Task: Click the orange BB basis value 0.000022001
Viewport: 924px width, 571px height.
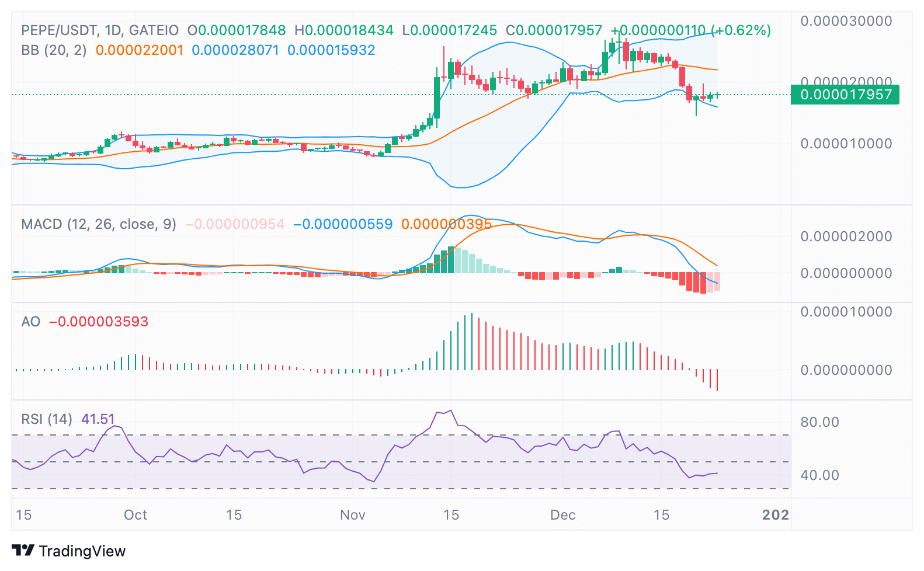Action: click(140, 50)
